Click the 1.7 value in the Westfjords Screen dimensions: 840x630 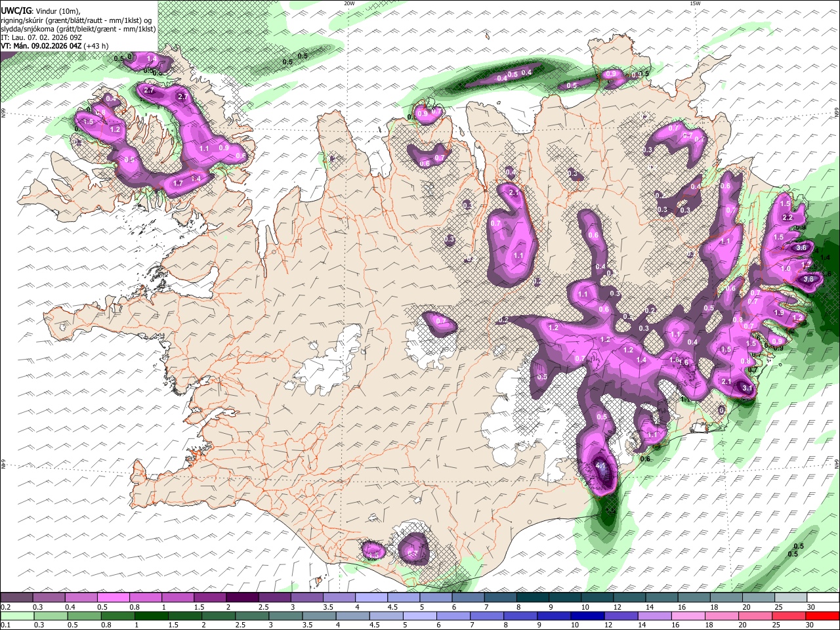click(x=178, y=184)
